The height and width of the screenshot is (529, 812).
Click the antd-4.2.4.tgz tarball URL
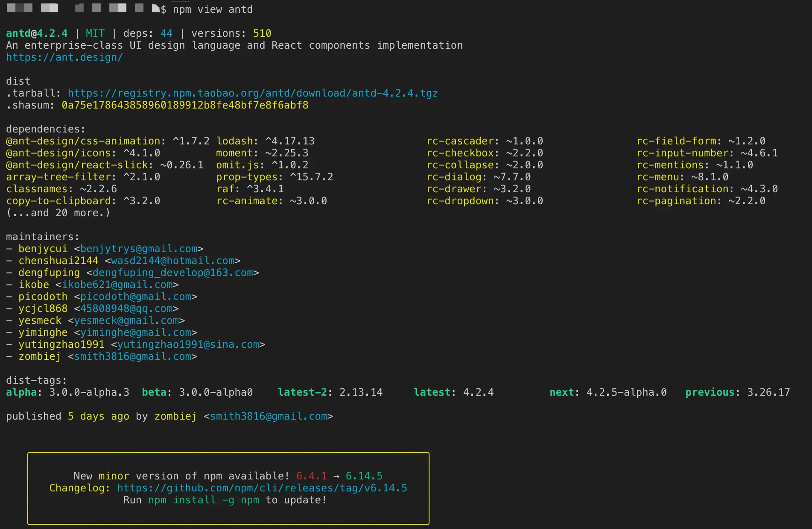tap(252, 93)
